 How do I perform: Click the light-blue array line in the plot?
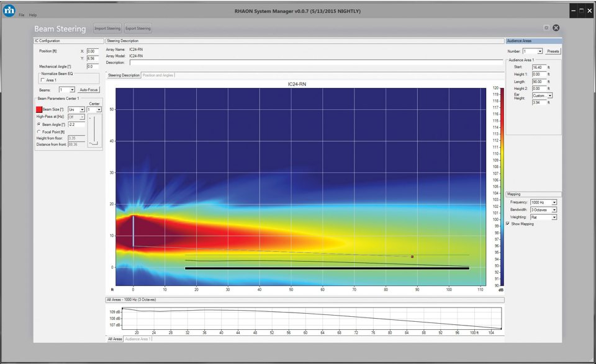pyautogui.click(x=133, y=231)
